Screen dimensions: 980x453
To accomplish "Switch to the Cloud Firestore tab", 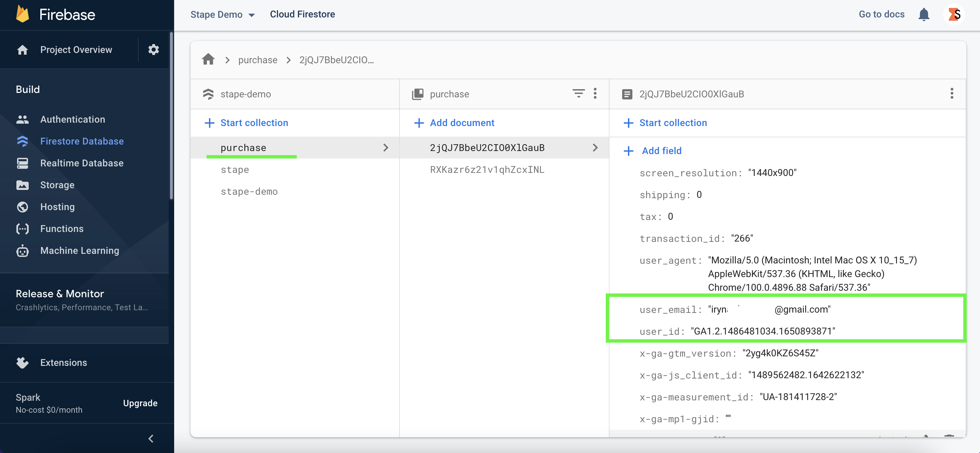I will tap(303, 14).
